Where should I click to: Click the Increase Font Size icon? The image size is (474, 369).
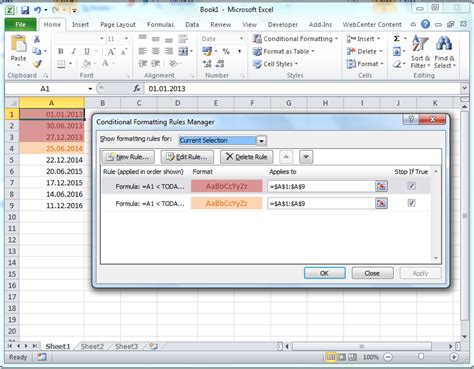[x=111, y=51]
